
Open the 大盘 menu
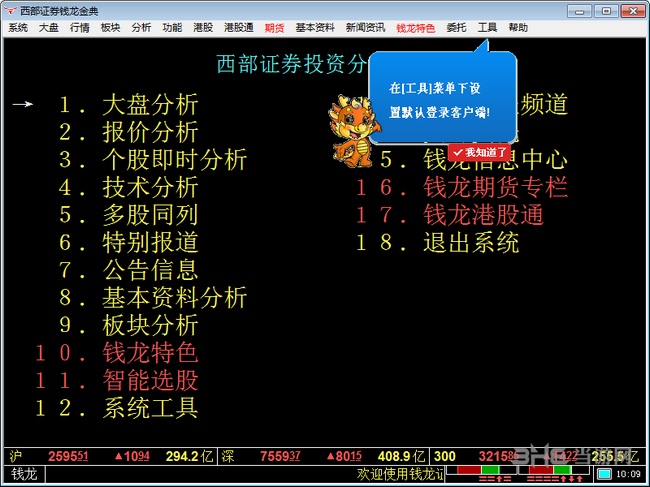pos(49,28)
